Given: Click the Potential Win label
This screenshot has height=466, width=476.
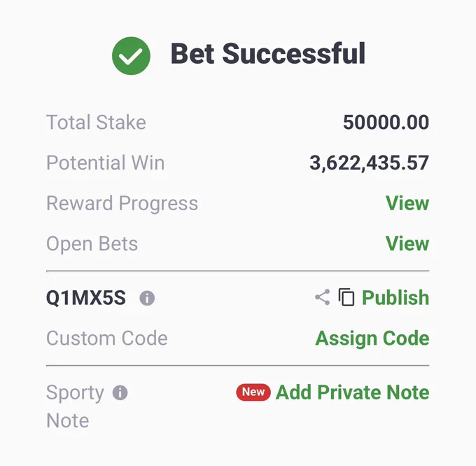Looking at the screenshot, I should [105, 163].
